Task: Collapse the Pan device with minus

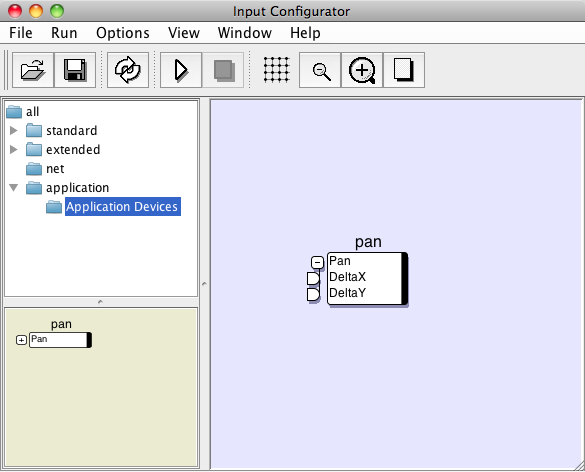Action: (317, 262)
